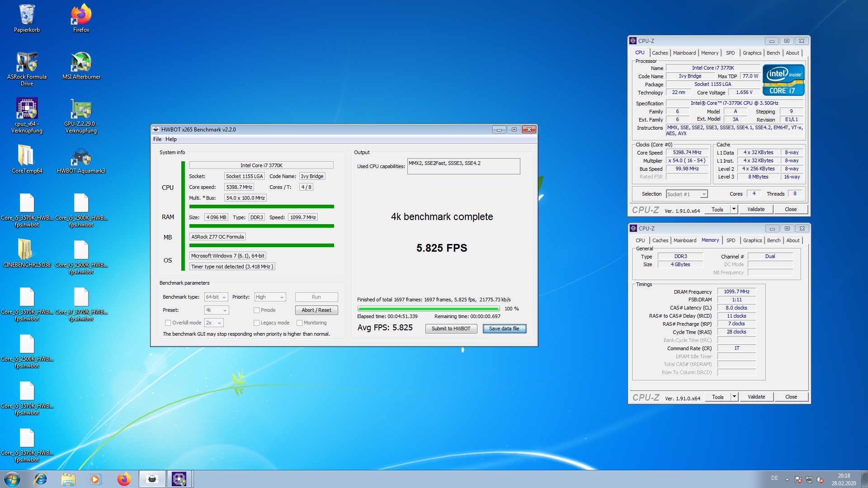Open ASRock Formula Drive desktop icon

(x=27, y=69)
